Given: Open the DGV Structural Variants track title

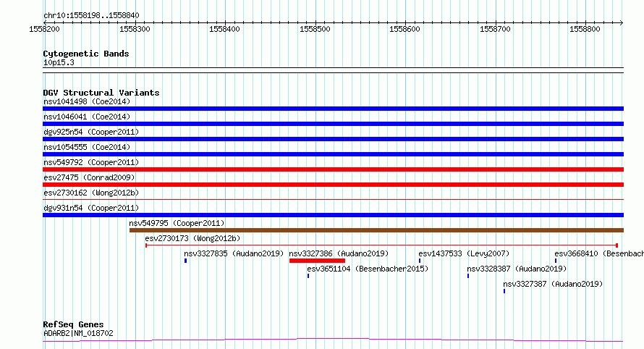Looking at the screenshot, I should click(101, 93).
